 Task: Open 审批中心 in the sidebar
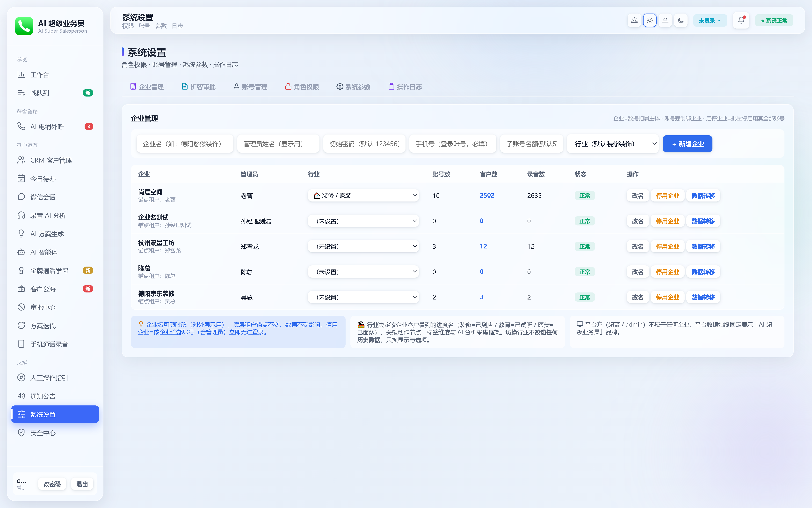55,307
